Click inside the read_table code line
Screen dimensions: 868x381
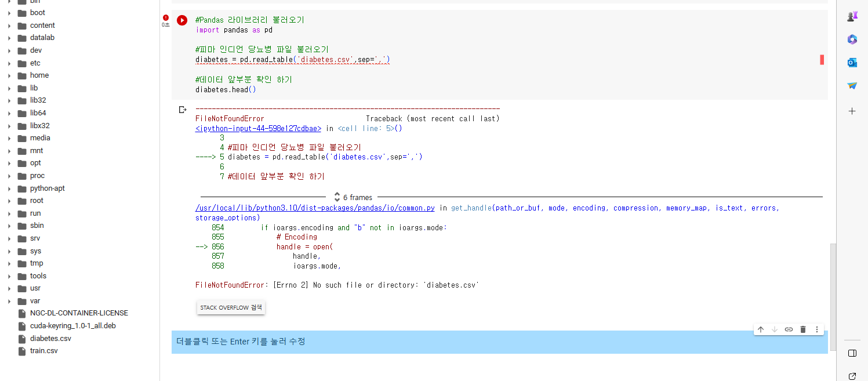tap(293, 60)
